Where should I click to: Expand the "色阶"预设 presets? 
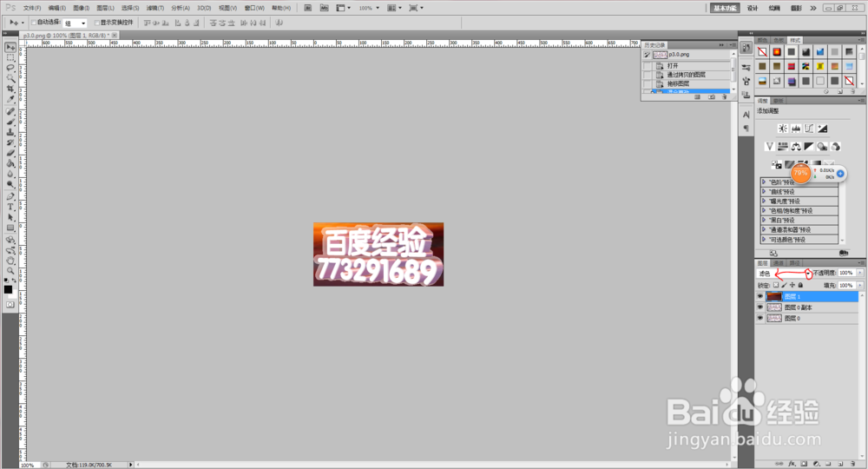pos(764,182)
